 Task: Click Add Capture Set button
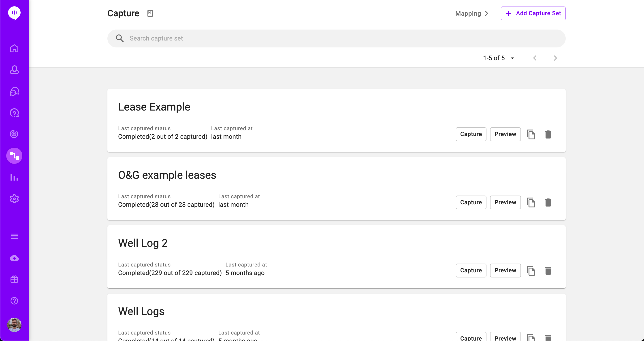point(533,13)
